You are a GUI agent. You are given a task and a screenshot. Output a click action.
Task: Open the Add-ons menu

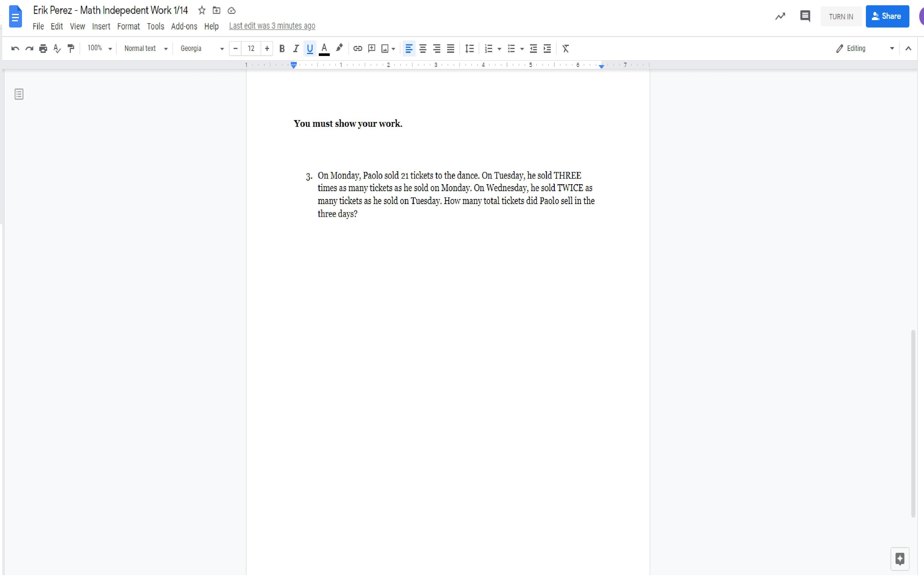[184, 26]
